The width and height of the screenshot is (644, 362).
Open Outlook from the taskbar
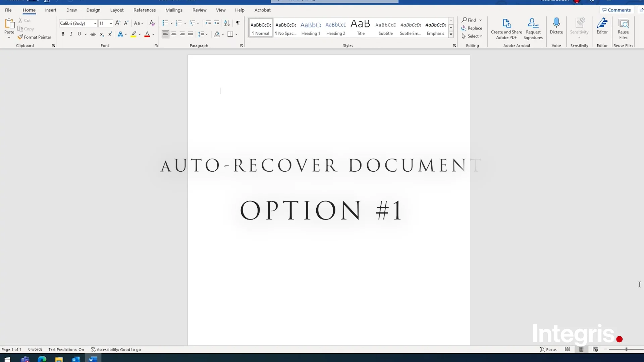point(75,359)
